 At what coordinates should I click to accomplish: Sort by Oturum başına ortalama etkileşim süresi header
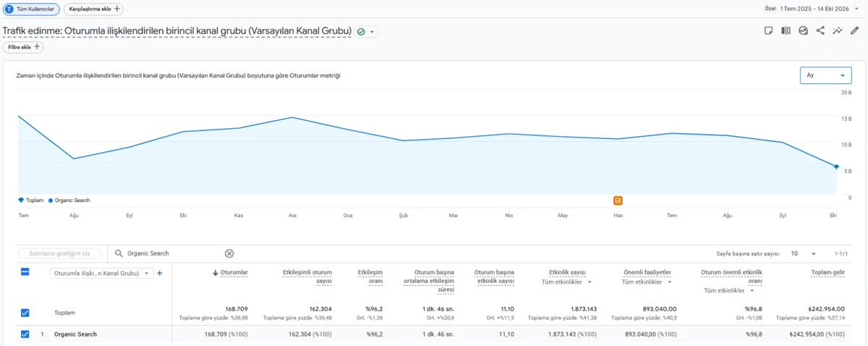[x=429, y=281]
